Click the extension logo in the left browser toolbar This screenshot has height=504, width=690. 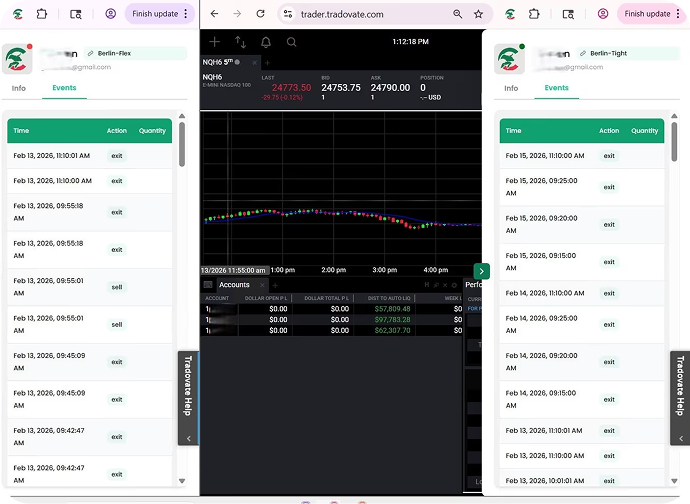[18, 14]
